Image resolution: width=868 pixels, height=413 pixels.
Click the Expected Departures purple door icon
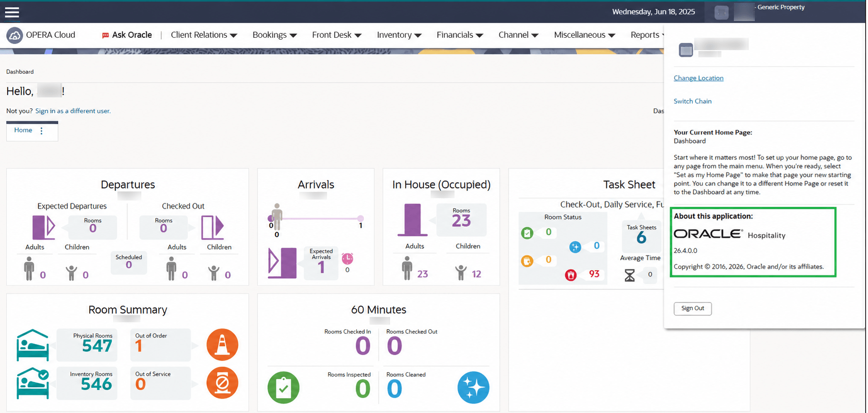(x=43, y=227)
